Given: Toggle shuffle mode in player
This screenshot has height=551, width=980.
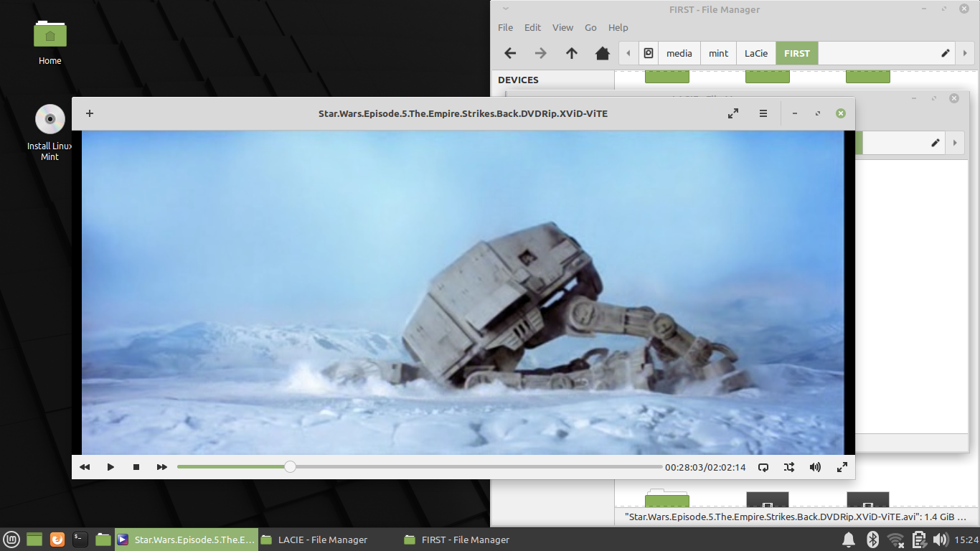Looking at the screenshot, I should (789, 467).
